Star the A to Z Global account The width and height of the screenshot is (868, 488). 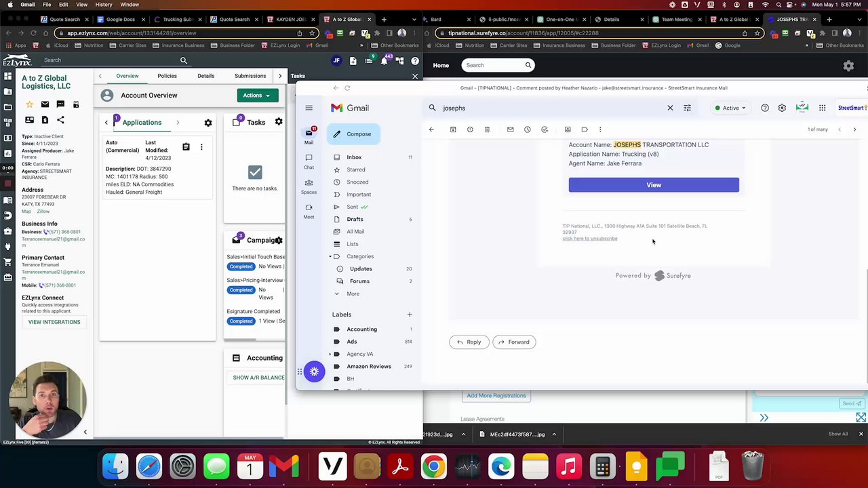point(29,104)
